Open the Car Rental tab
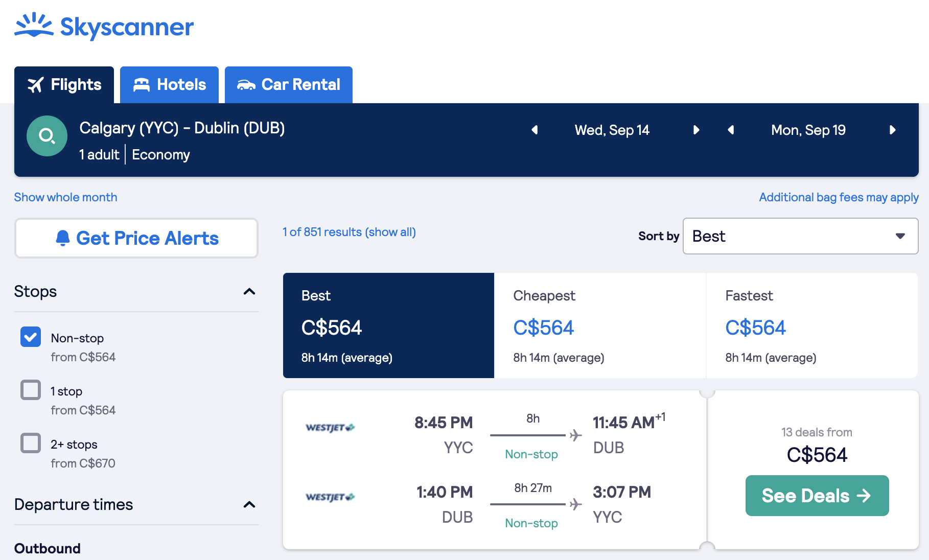 289,85
